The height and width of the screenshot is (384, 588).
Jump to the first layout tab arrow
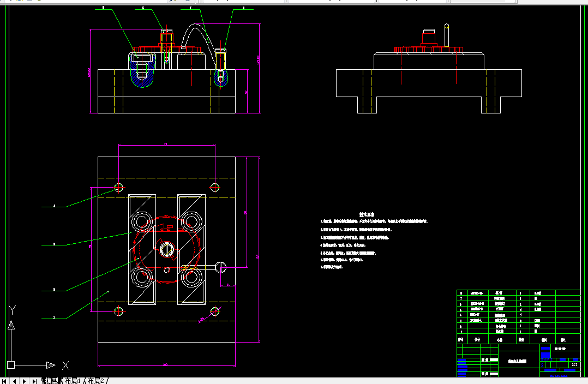pos(4,381)
